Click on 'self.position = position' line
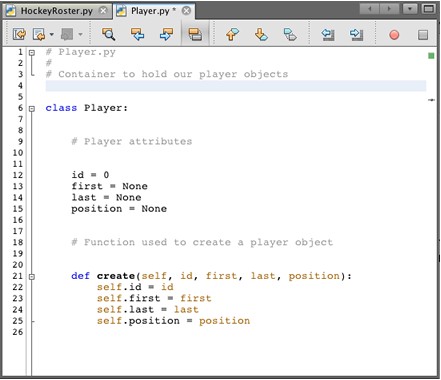The height and width of the screenshot is (380, 441). (173, 321)
